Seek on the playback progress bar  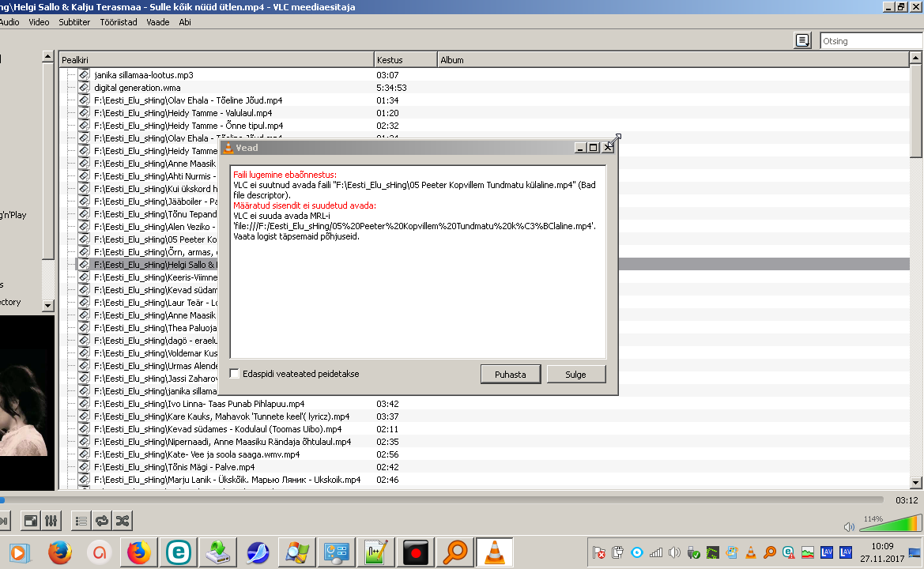(x=442, y=500)
